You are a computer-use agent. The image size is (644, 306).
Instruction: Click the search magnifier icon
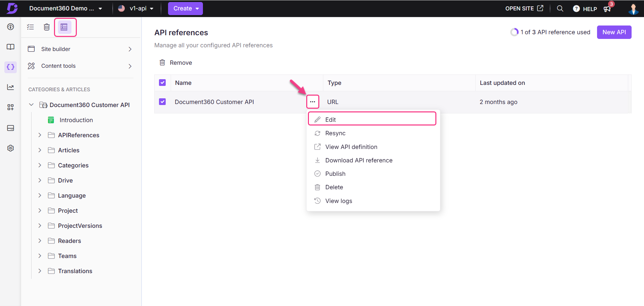560,8
